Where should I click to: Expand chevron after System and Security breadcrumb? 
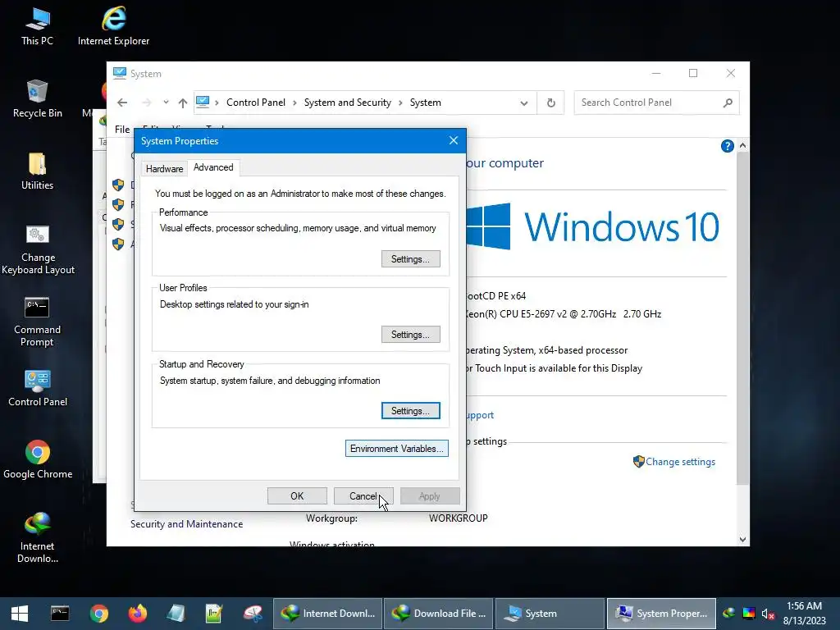[x=400, y=103]
